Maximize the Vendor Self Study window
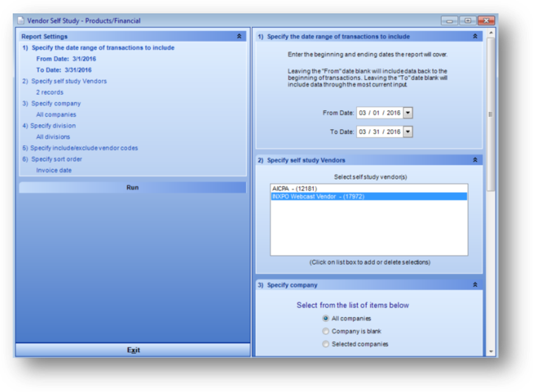This screenshot has height=392, width=533. pyautogui.click(x=468, y=21)
